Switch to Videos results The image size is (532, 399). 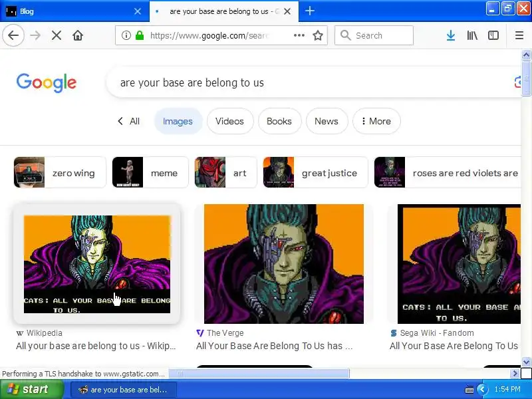(x=229, y=121)
